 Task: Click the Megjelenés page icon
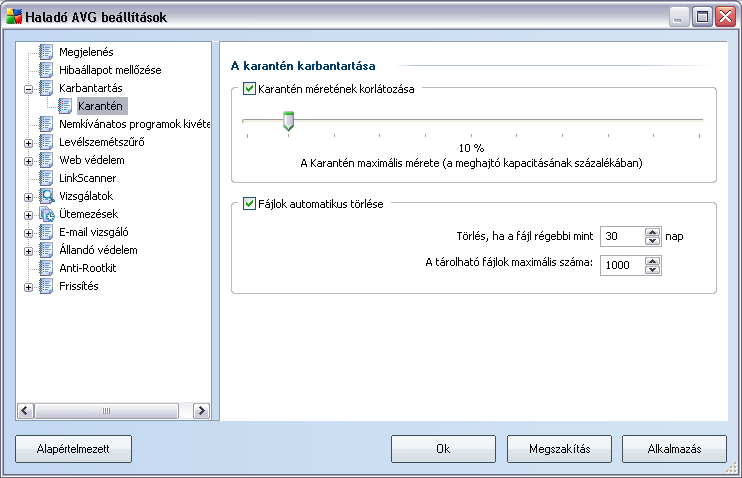(46, 52)
